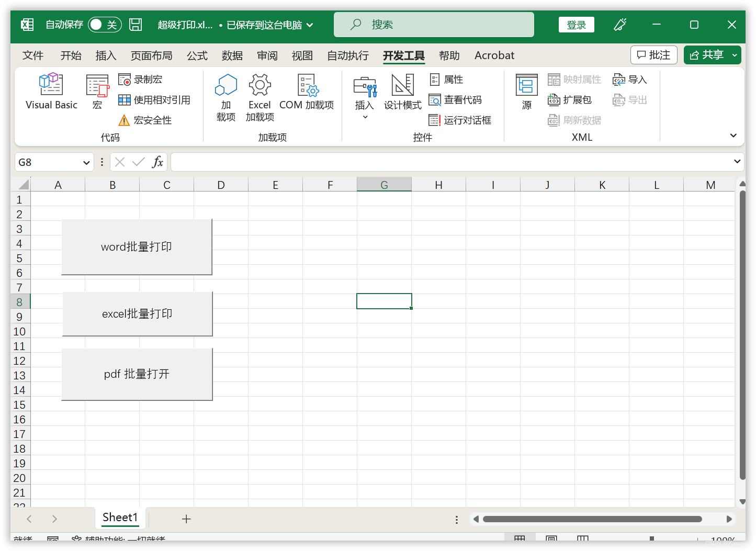Select the Sheet1 tab

120,518
